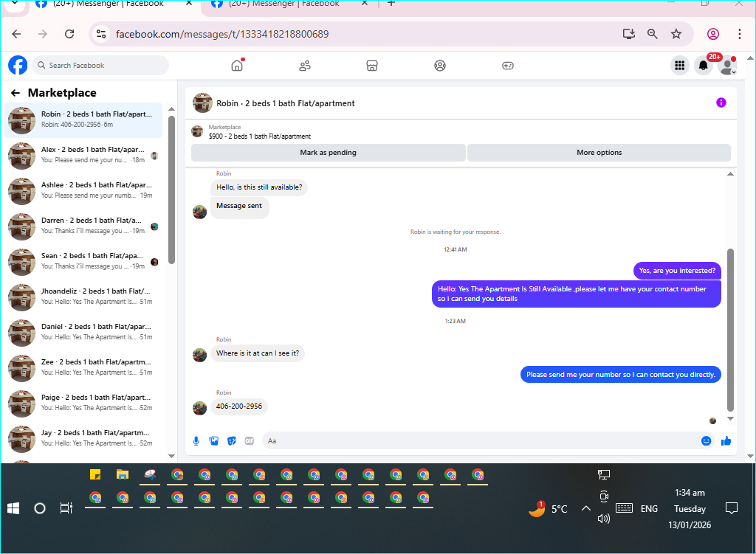Viewport: 756px width, 554px height.
Task: Open the tab search chevron dropdown
Action: (15, 4)
